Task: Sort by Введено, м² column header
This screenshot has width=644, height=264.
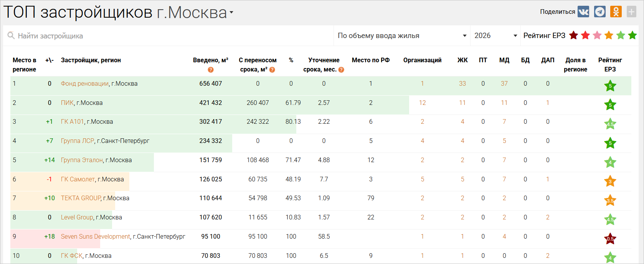Action: 211,60
